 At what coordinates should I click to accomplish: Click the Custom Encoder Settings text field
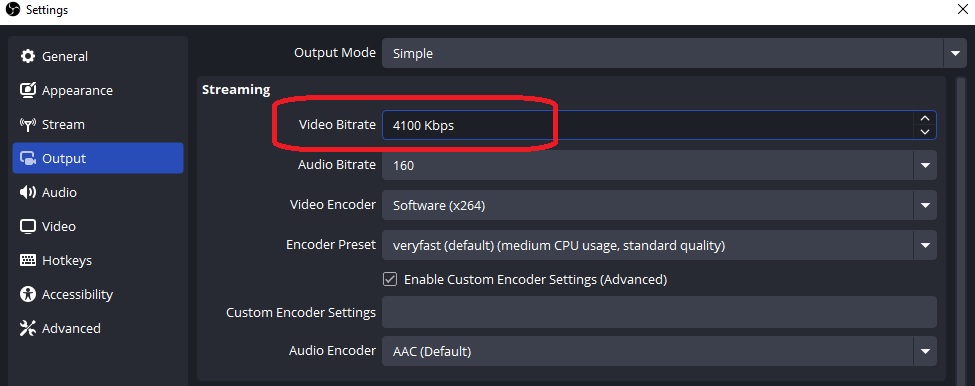659,312
